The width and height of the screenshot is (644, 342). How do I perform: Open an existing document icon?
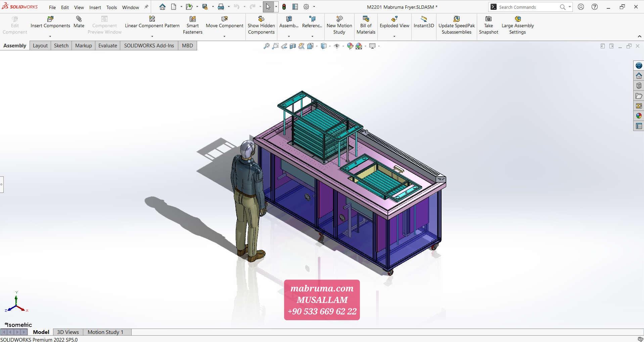[x=189, y=7]
